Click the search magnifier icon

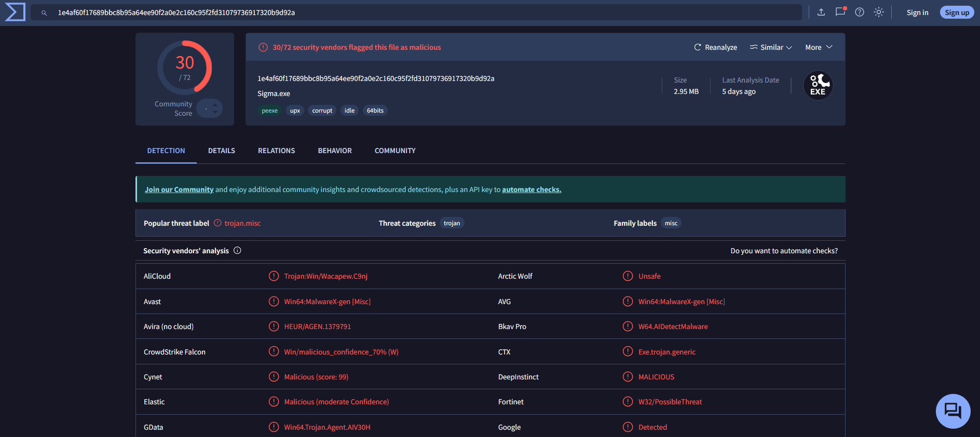(x=44, y=13)
